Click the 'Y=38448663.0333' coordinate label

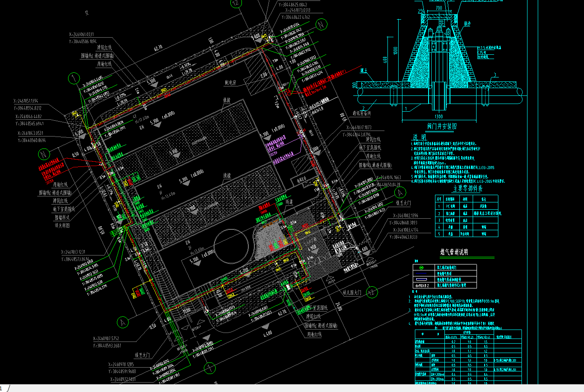(403, 237)
